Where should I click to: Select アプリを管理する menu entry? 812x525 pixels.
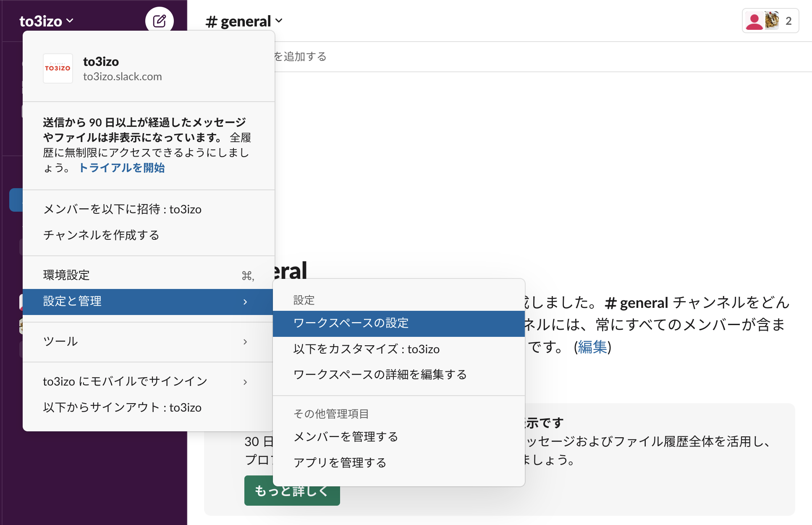[x=340, y=462]
